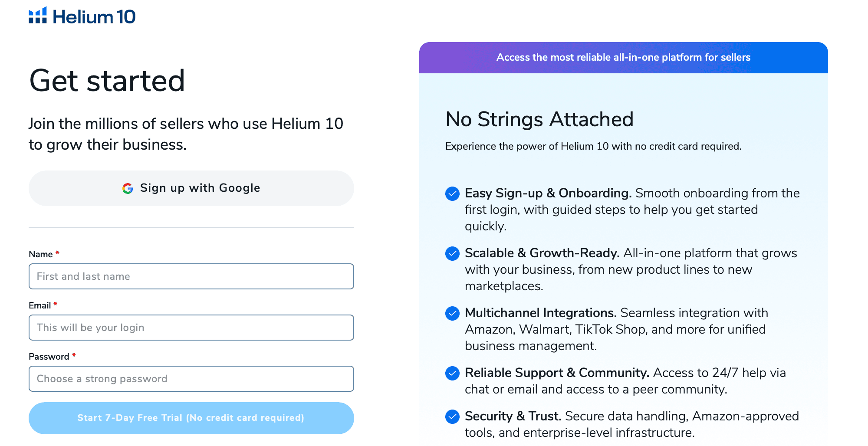Click the No Strings Attached heading
Image resolution: width=868 pixels, height=446 pixels.
(539, 119)
